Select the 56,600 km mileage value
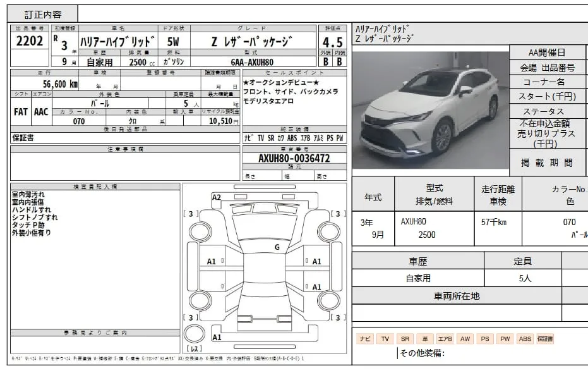This screenshot has height=380, width=588. (x=61, y=84)
